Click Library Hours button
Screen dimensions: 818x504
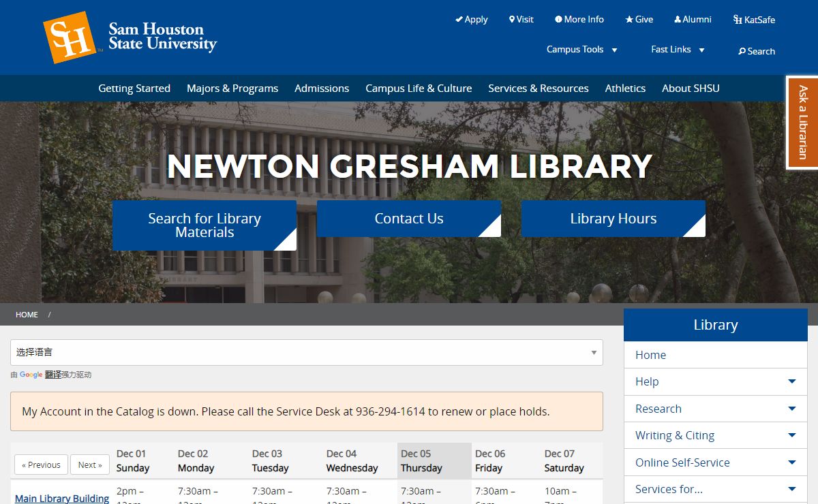[x=613, y=219]
